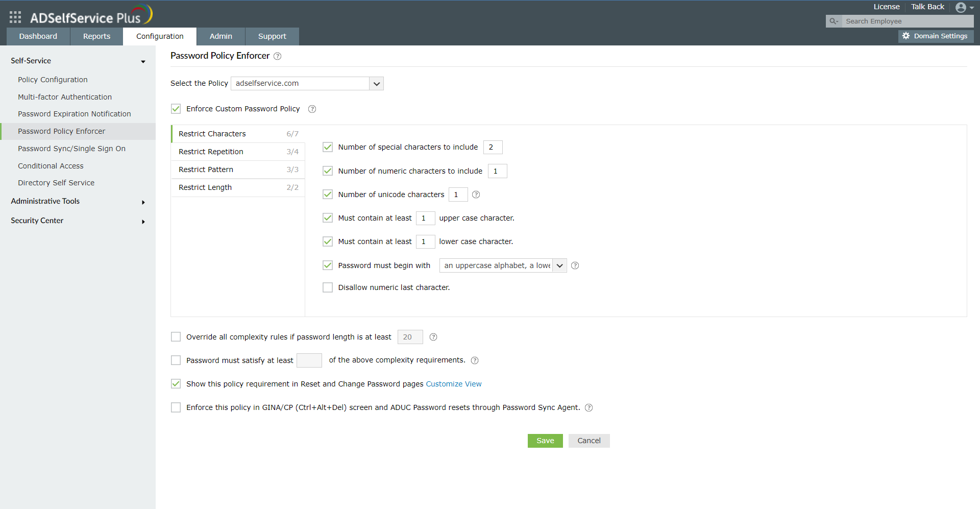Switch to the Reports tab
Viewport: 980px width, 509px height.
click(x=96, y=36)
